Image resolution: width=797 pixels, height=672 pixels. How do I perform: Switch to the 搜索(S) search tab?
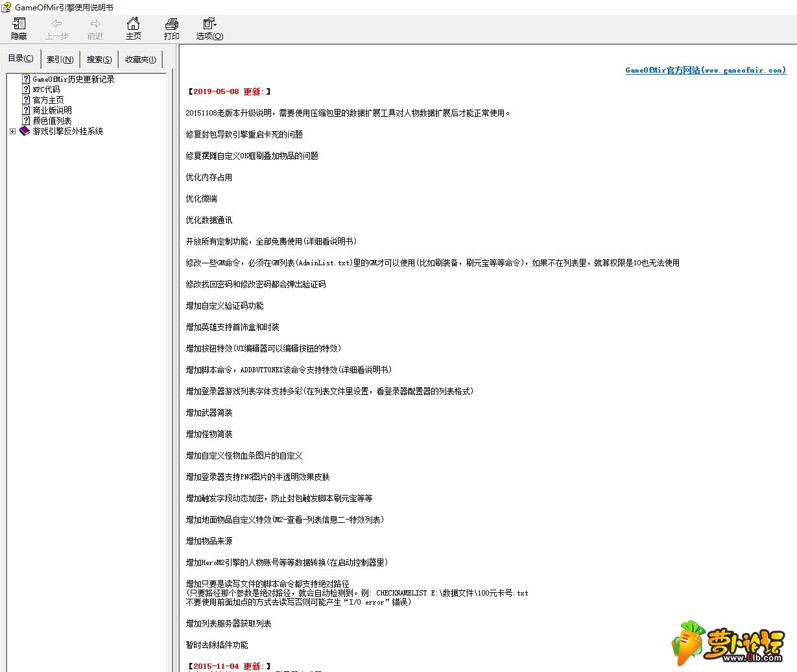coord(99,60)
